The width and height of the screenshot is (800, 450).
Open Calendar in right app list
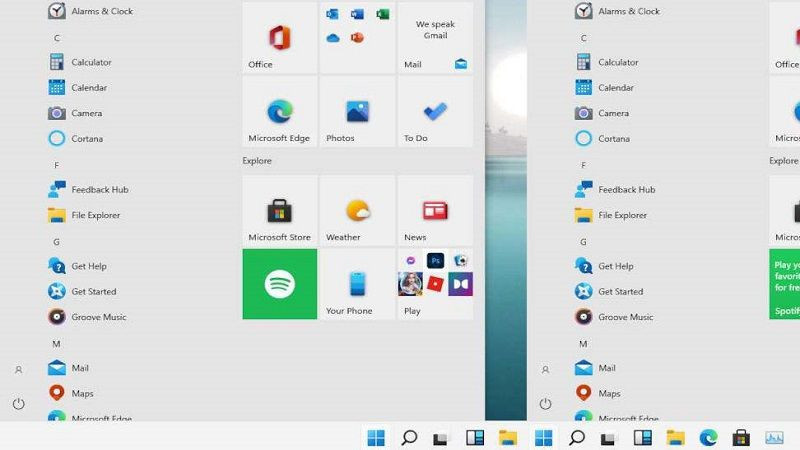pos(605,87)
